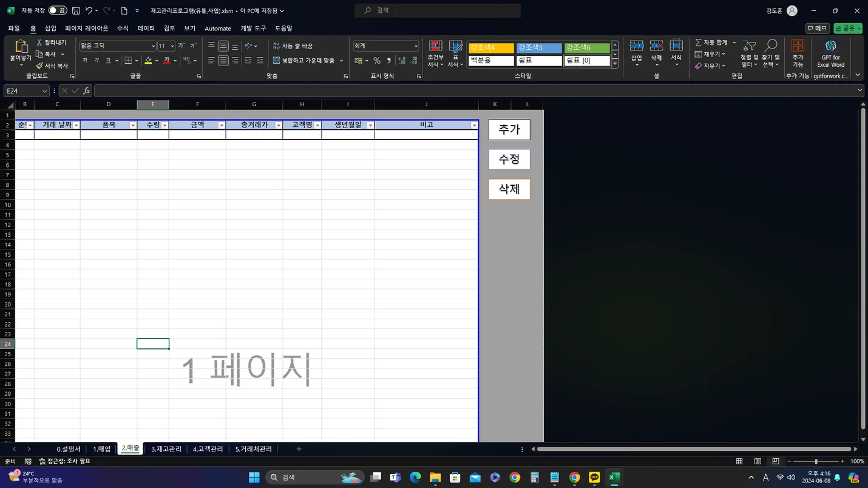868x488 pixels.
Task: Click the comma style icon
Action: tap(389, 61)
